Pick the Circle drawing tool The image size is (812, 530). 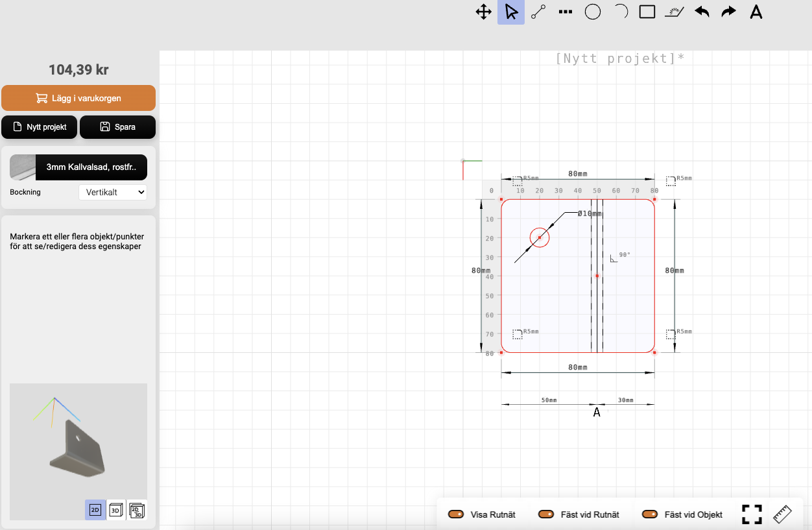(593, 12)
